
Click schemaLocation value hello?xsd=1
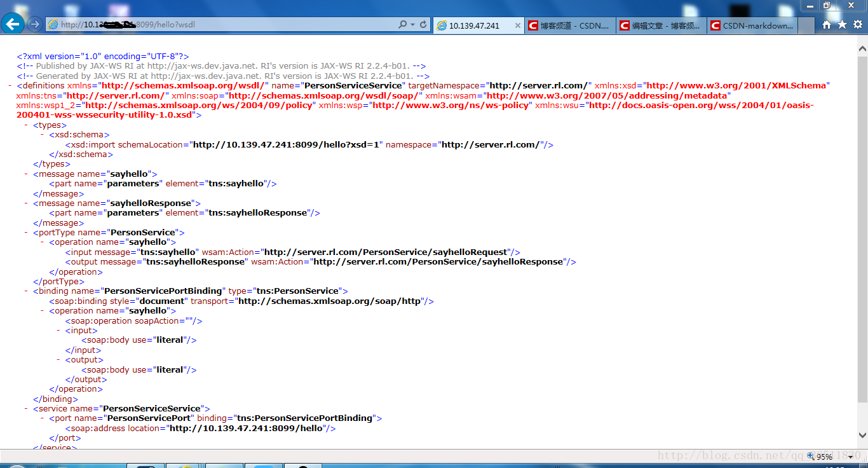tap(286, 144)
